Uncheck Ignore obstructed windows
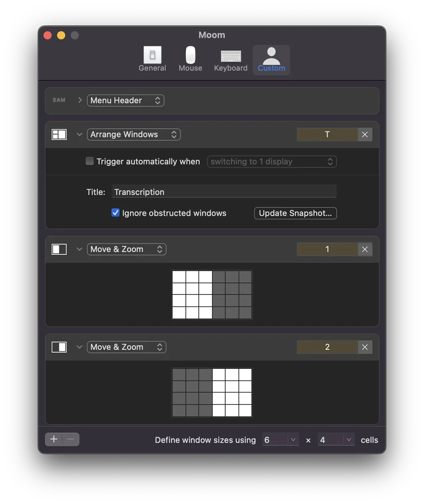 [x=115, y=213]
